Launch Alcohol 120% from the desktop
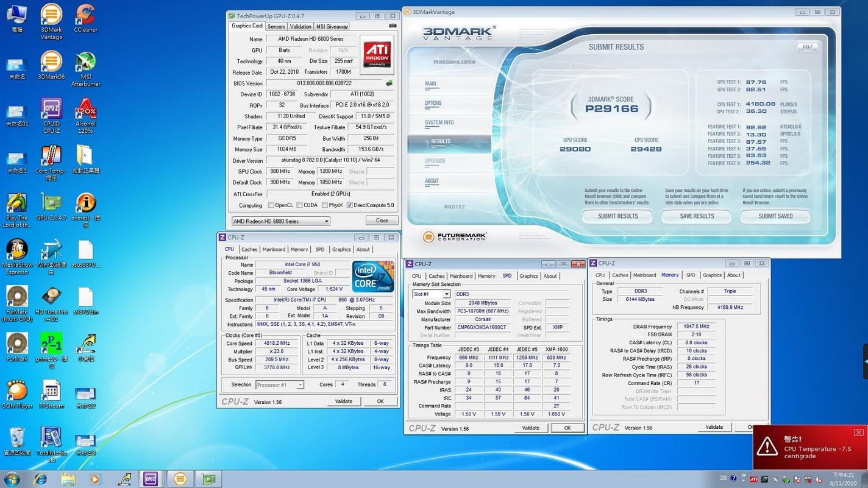Image resolution: width=868 pixels, height=488 pixels. point(85,116)
